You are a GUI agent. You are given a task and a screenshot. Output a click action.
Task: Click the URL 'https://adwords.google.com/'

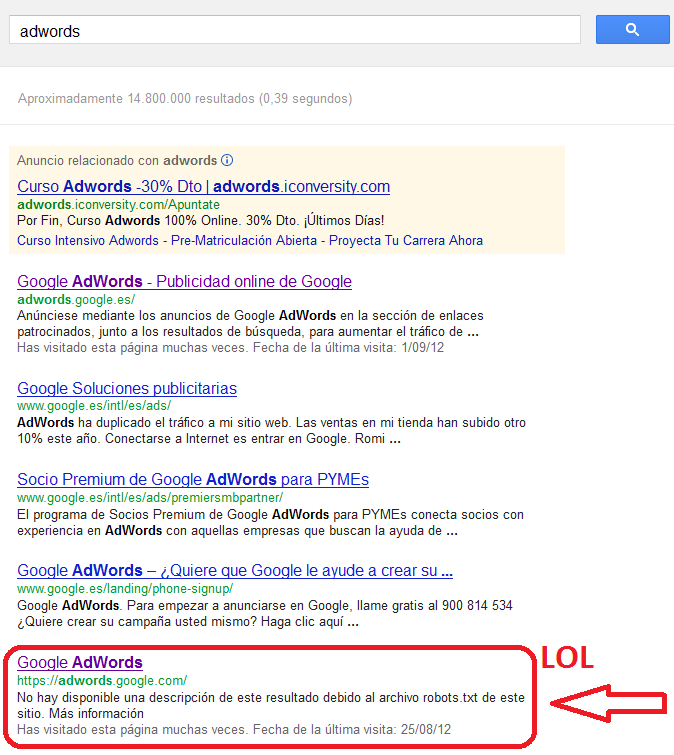point(102,680)
